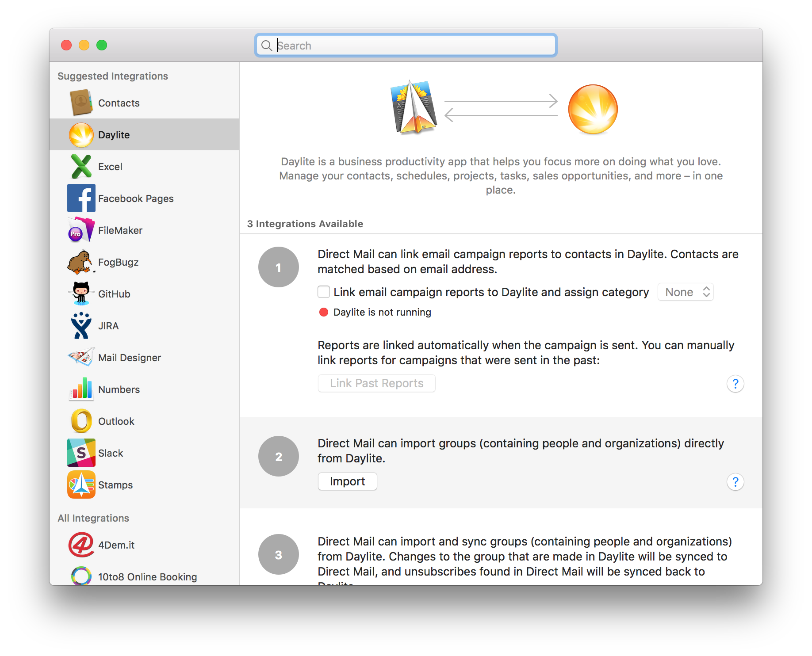Open the Numbers chart icon
Screen dimensions: 812x656
(x=81, y=389)
